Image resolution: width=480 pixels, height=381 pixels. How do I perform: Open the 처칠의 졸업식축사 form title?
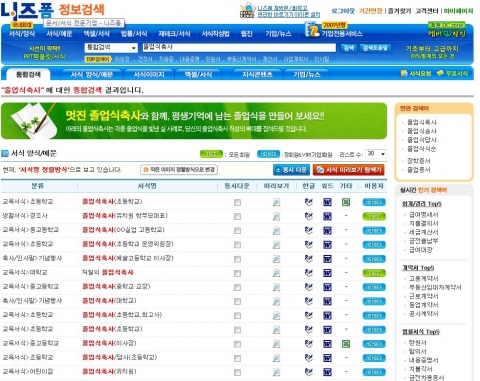pos(108,272)
